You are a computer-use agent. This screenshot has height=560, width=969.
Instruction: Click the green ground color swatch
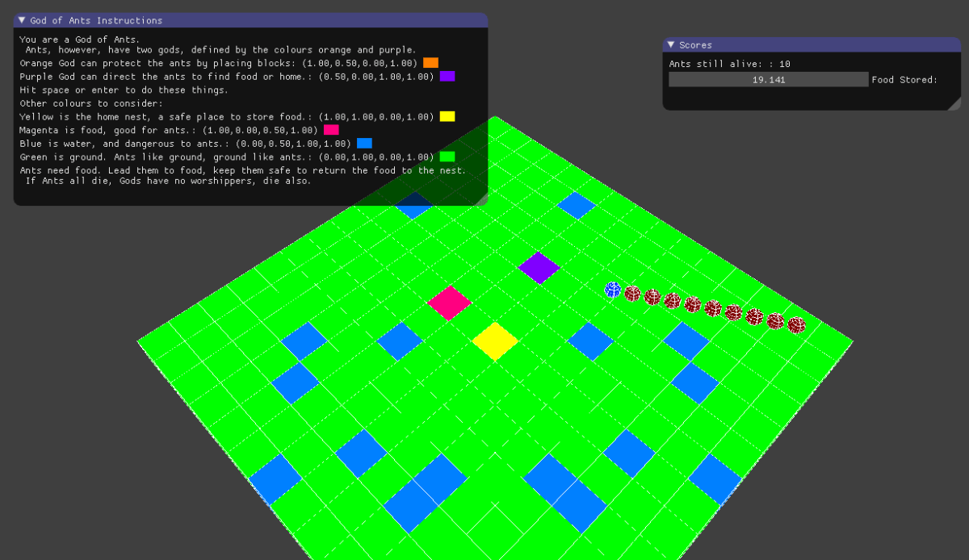447,157
